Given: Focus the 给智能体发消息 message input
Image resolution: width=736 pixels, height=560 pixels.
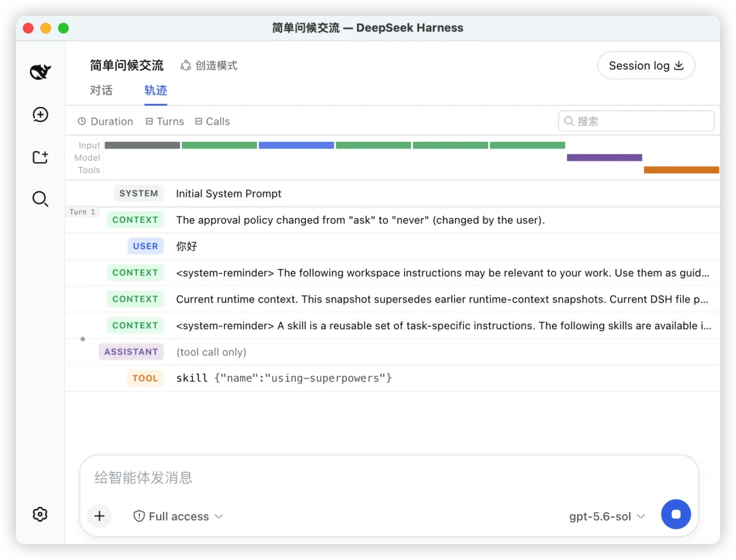Looking at the screenshot, I should click(x=388, y=478).
